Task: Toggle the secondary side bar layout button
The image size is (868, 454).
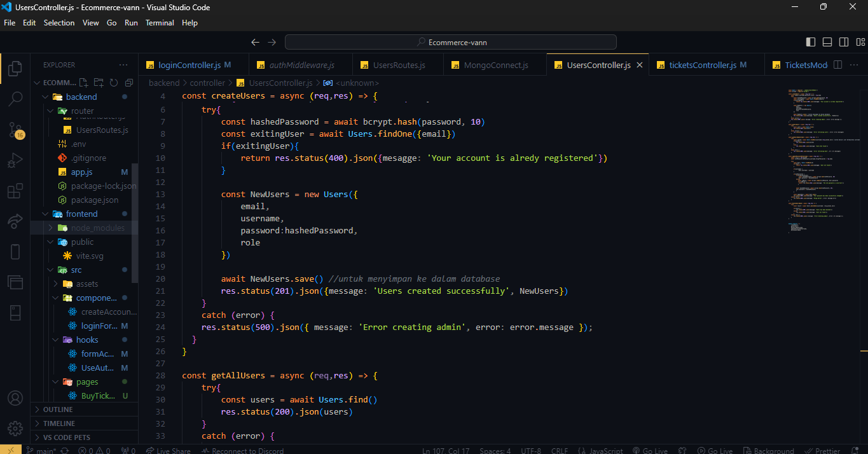Action: (x=844, y=42)
